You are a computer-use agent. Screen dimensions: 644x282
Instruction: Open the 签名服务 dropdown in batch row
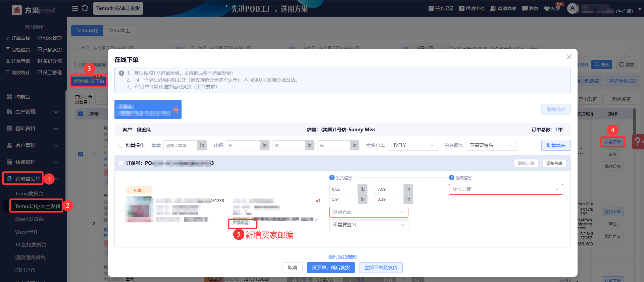coord(491,145)
